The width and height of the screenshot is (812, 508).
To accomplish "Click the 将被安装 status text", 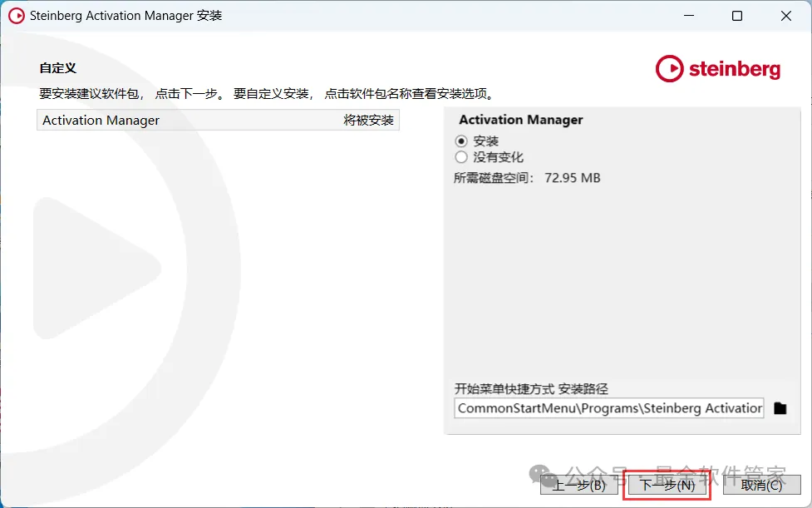I will pos(369,120).
